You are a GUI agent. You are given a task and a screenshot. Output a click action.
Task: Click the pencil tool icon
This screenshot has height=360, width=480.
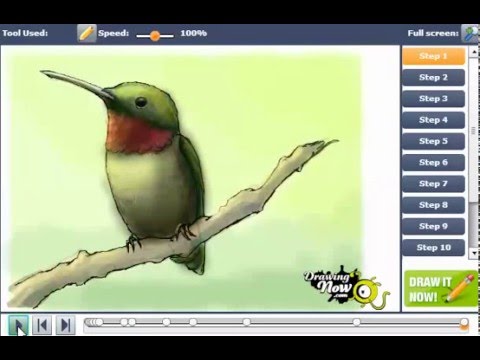(x=87, y=33)
